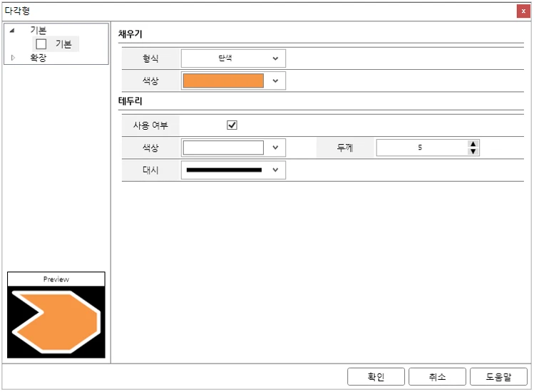Screen dimensions: 534x392
Task: Expand the 확장 tree node
Action: click(13, 58)
